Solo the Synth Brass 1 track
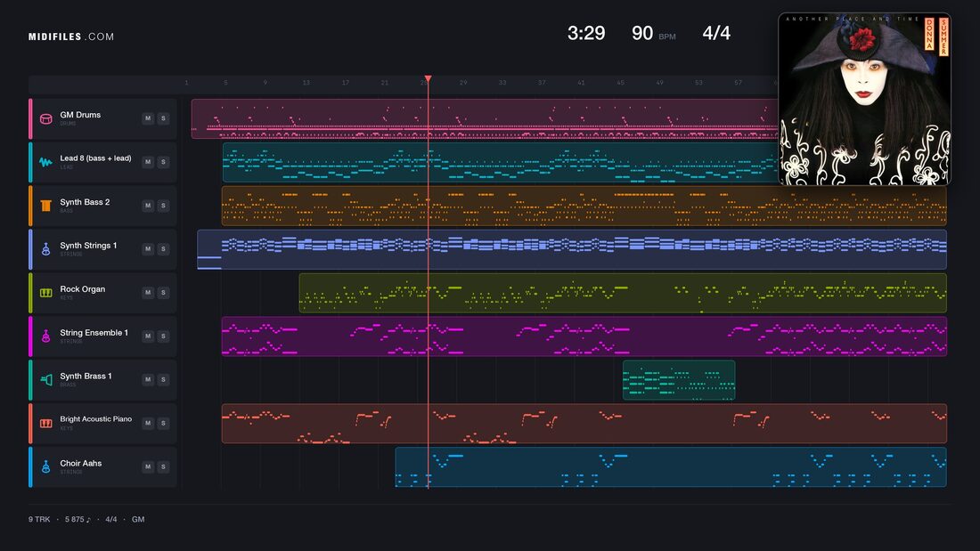Viewport: 980px width, 551px height. [x=163, y=379]
